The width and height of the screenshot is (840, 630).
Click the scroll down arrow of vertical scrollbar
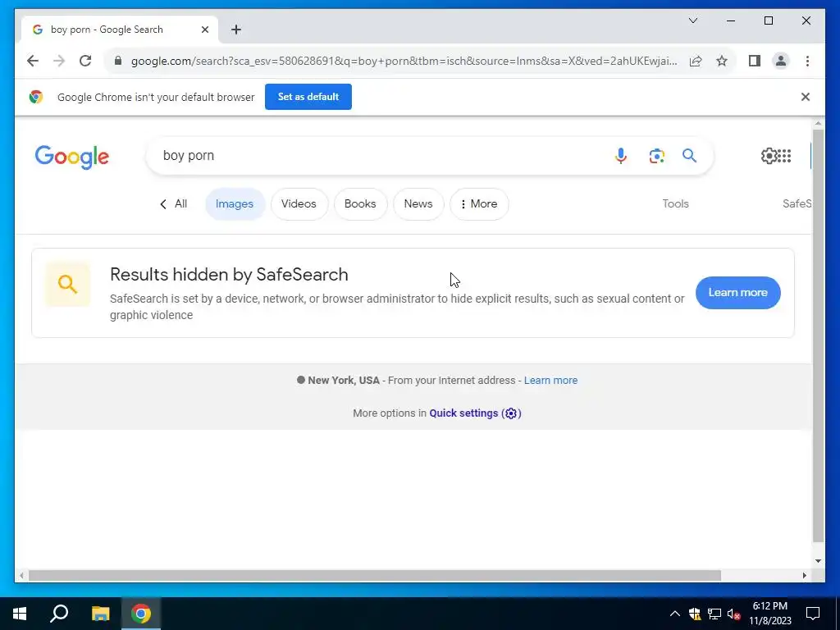tap(818, 561)
